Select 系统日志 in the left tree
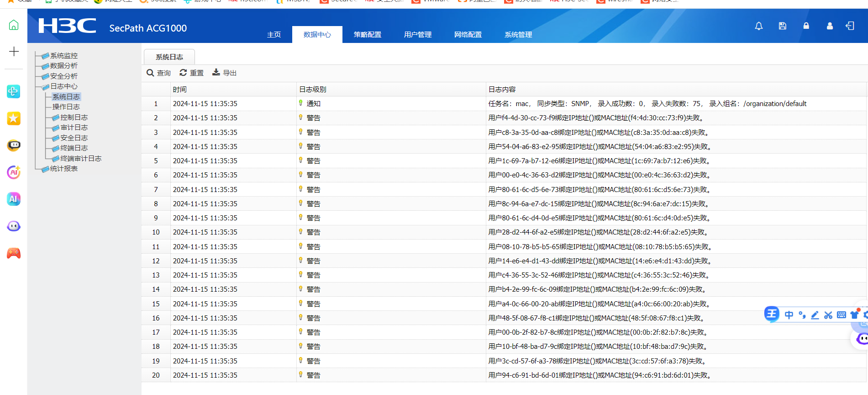 pyautogui.click(x=66, y=97)
